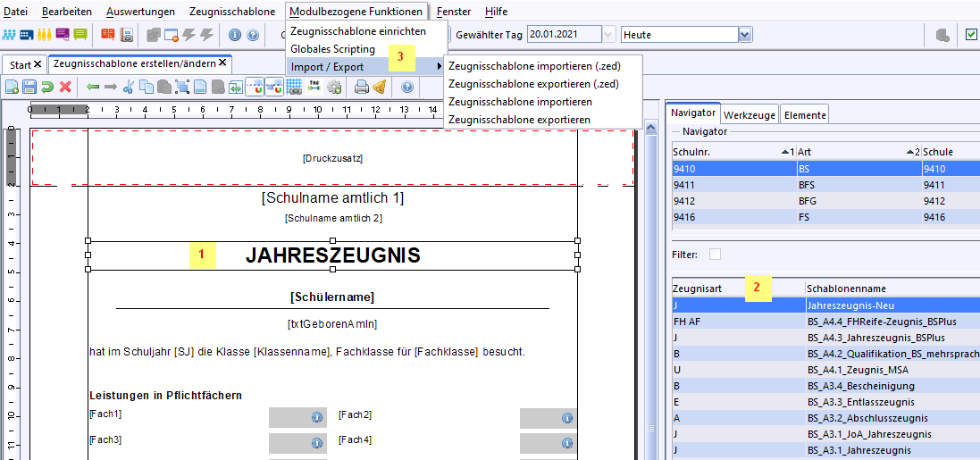Expand the Import / Export submenu
The width and height of the screenshot is (980, 460).
click(x=366, y=67)
